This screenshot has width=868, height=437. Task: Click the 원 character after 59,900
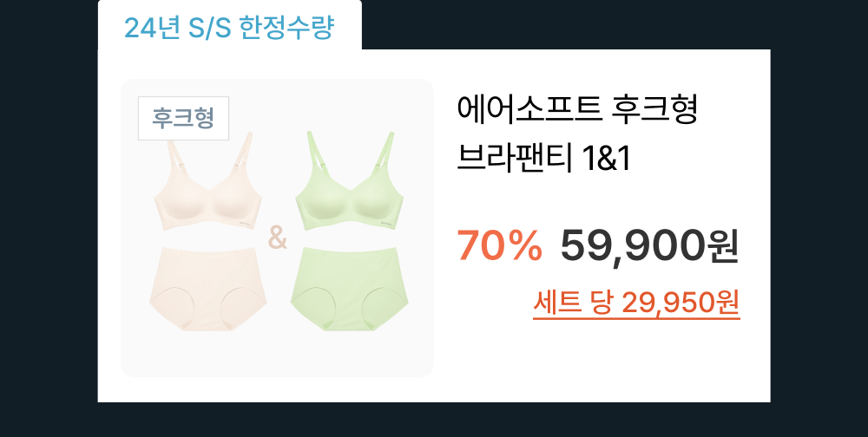pos(723,247)
